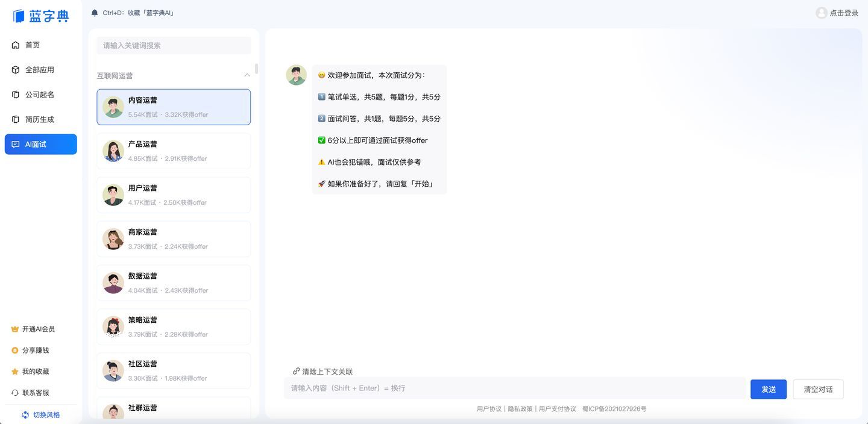Image resolution: width=868 pixels, height=424 pixels.
Task: Click the cube icon next to 全部应用
Action: click(x=16, y=70)
